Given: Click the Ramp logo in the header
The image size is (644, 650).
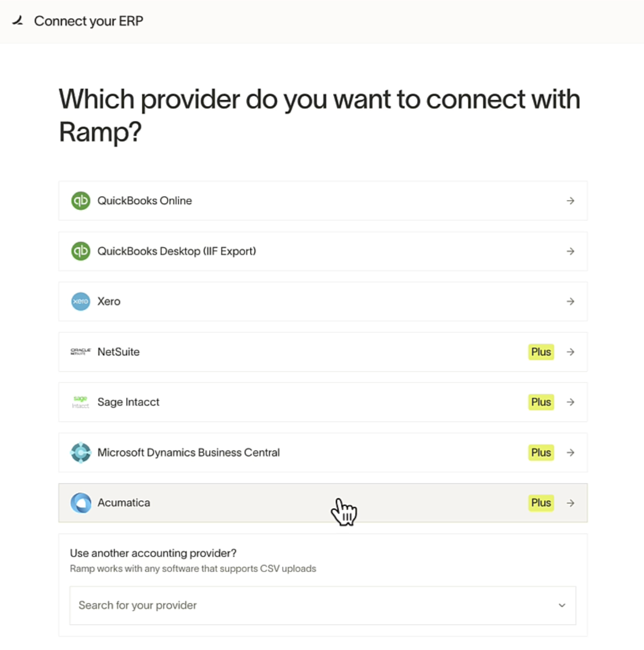Looking at the screenshot, I should point(17,20).
